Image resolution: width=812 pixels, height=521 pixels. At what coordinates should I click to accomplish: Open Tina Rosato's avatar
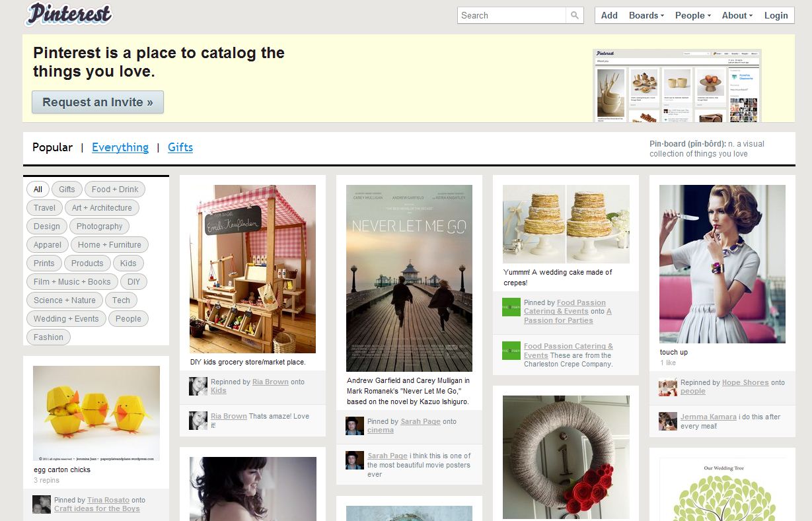42,504
